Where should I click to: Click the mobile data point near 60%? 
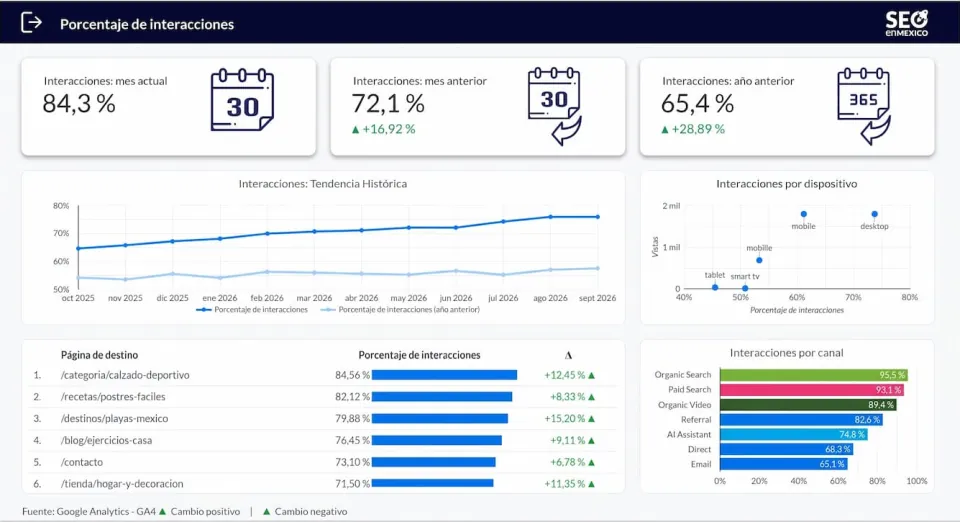[x=803, y=214]
